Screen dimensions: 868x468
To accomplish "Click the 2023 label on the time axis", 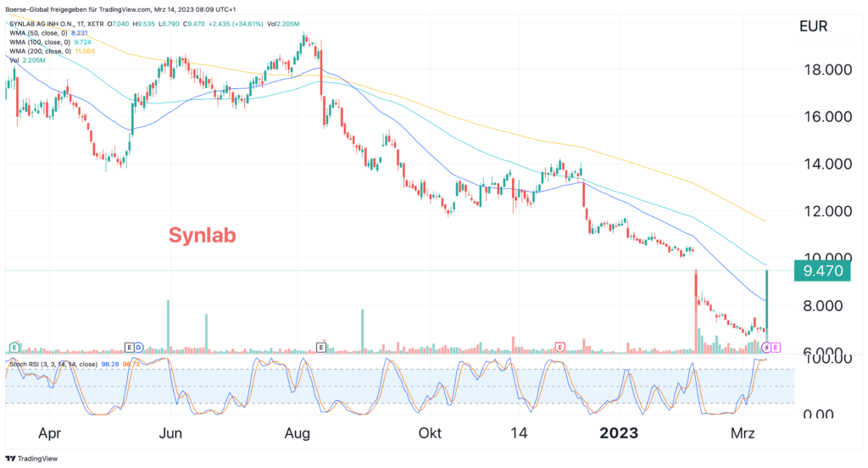I will (x=619, y=433).
